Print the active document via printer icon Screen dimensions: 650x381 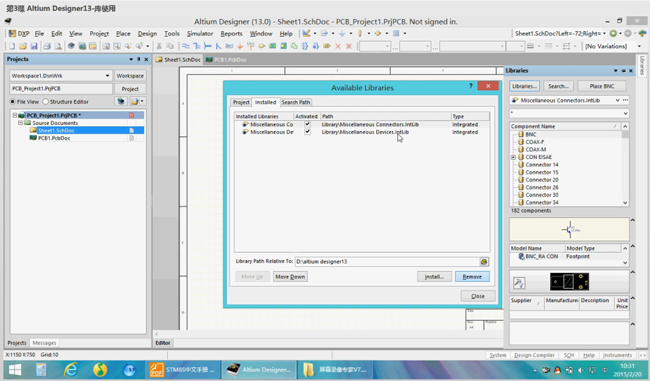tap(47, 46)
